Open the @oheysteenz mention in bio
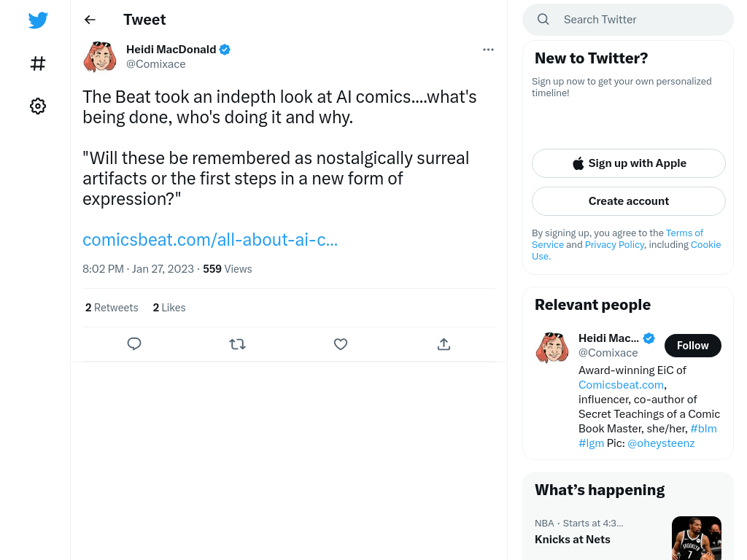 (661, 443)
